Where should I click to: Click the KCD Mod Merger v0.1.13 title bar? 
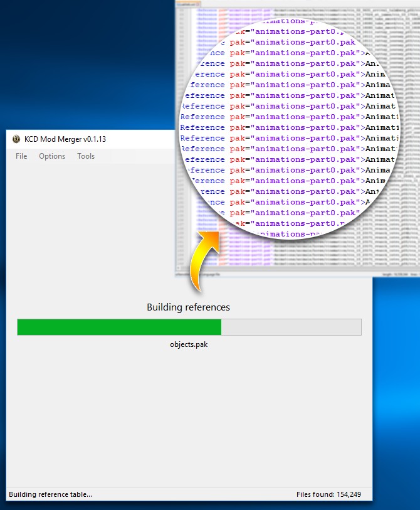[88, 139]
